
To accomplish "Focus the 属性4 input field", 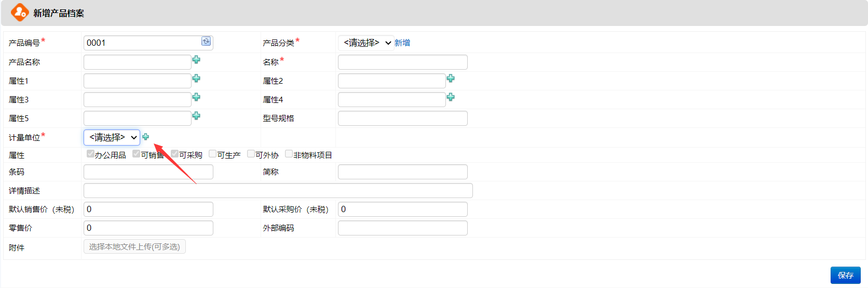I will 392,99.
